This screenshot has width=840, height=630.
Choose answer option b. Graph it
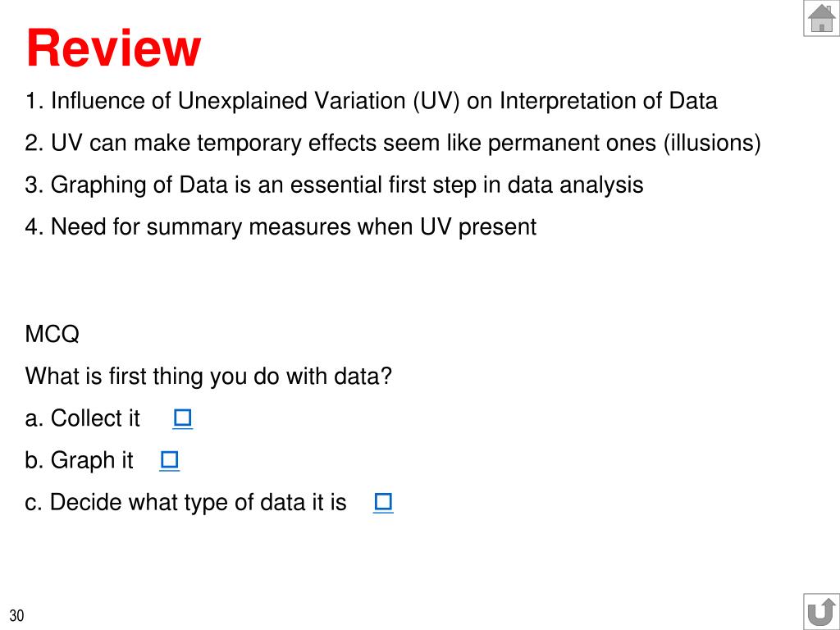pos(79,461)
